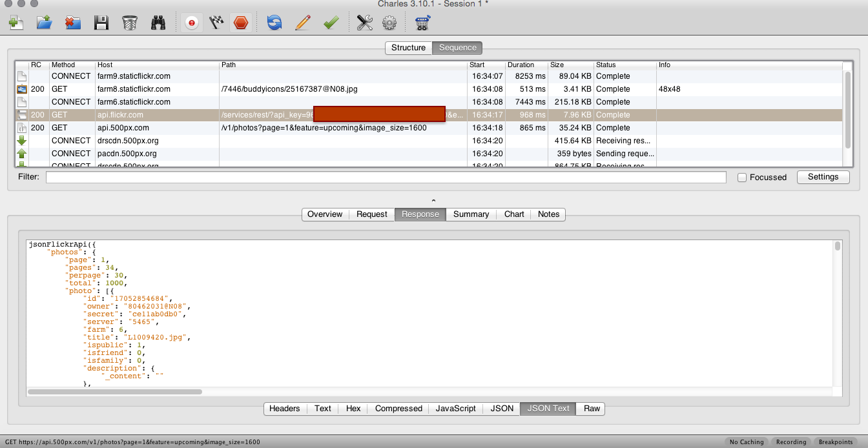
Task: Validate the selected response with the green checkmark icon
Action: tap(331, 23)
